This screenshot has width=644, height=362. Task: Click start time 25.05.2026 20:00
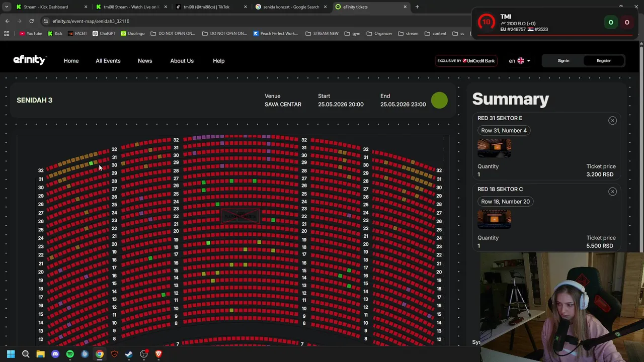coord(341,105)
